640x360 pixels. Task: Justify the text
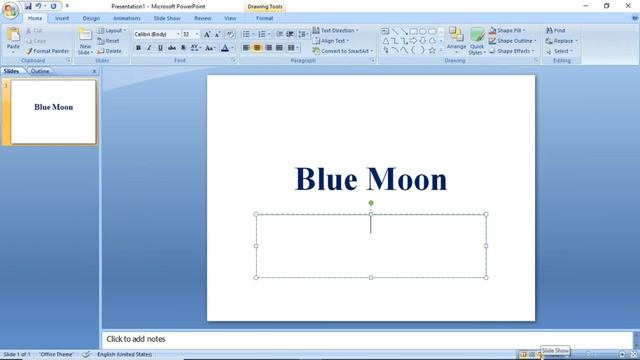[x=279, y=48]
